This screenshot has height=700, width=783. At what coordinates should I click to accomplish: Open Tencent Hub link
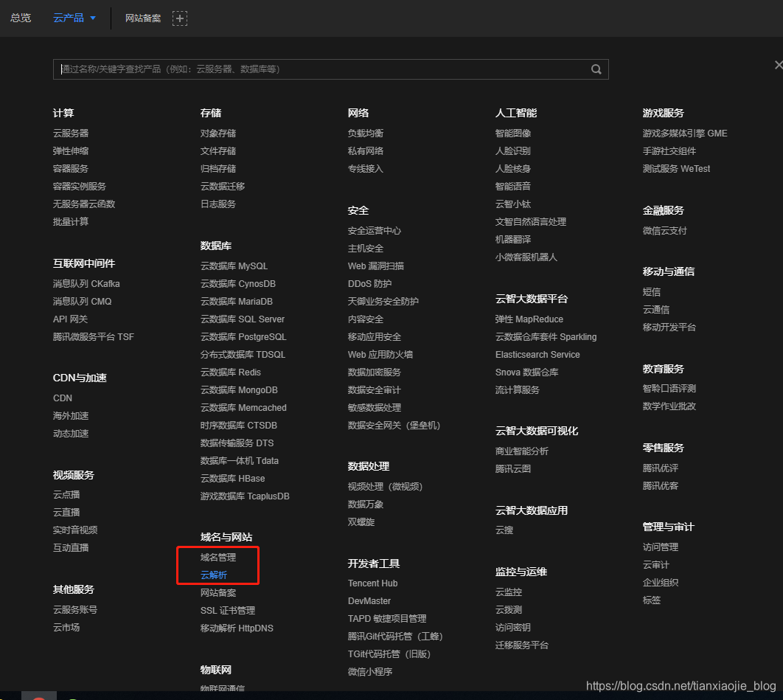[x=373, y=583]
